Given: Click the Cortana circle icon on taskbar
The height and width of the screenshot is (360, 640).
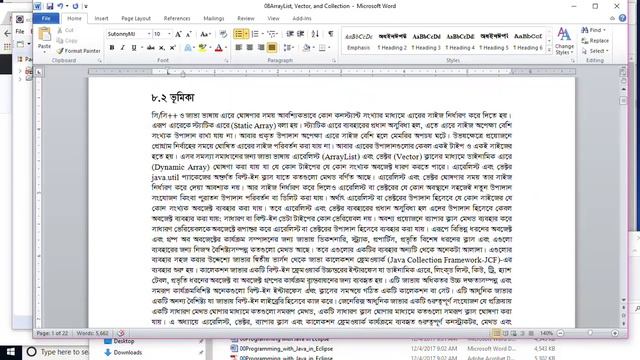Looking at the screenshot, I should point(31,352).
